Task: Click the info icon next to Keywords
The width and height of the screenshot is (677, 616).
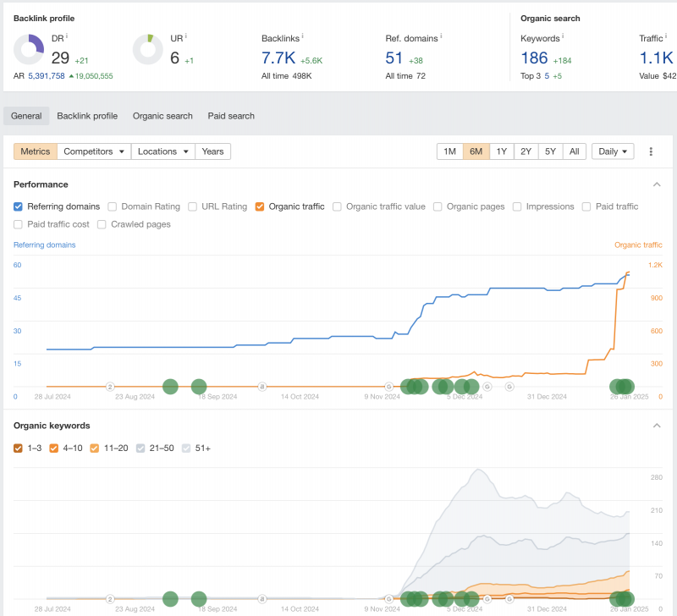Action: tap(564, 36)
